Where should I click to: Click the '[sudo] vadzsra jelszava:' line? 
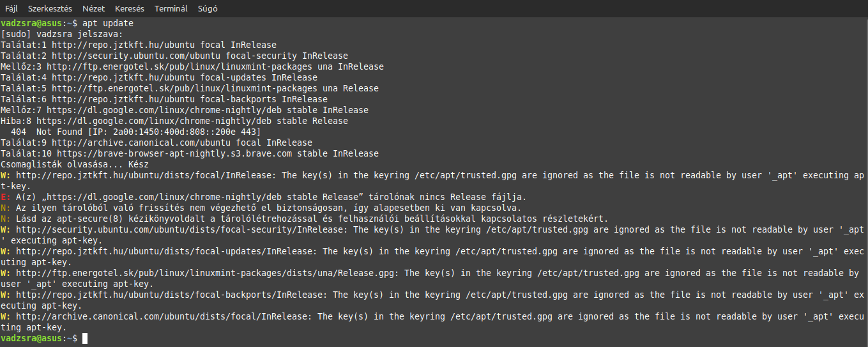(x=62, y=34)
